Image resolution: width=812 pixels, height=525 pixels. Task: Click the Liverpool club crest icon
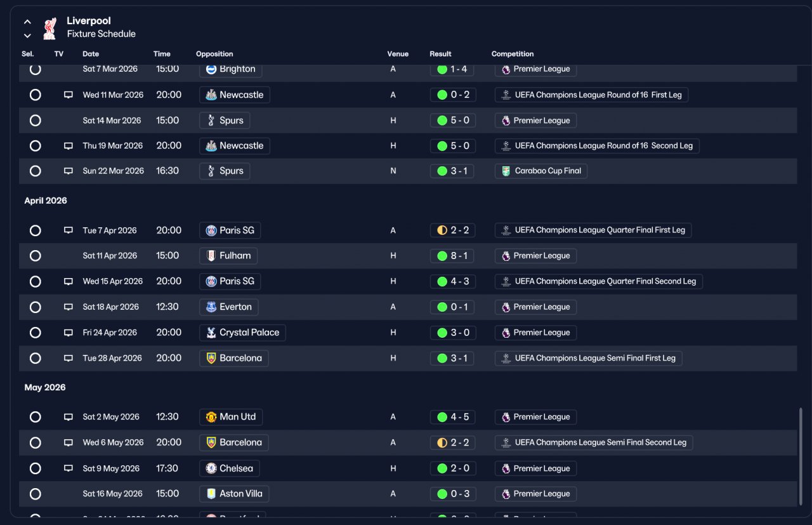(49, 28)
